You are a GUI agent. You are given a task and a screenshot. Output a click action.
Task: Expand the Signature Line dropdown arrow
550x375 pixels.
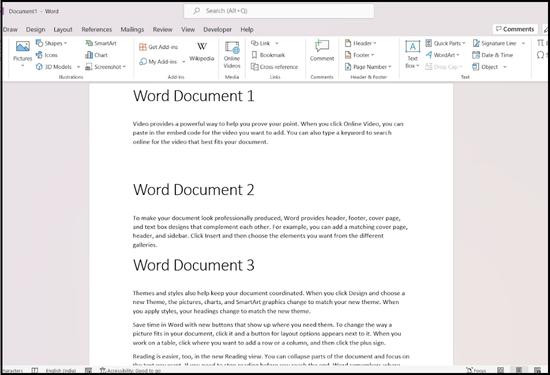click(523, 43)
